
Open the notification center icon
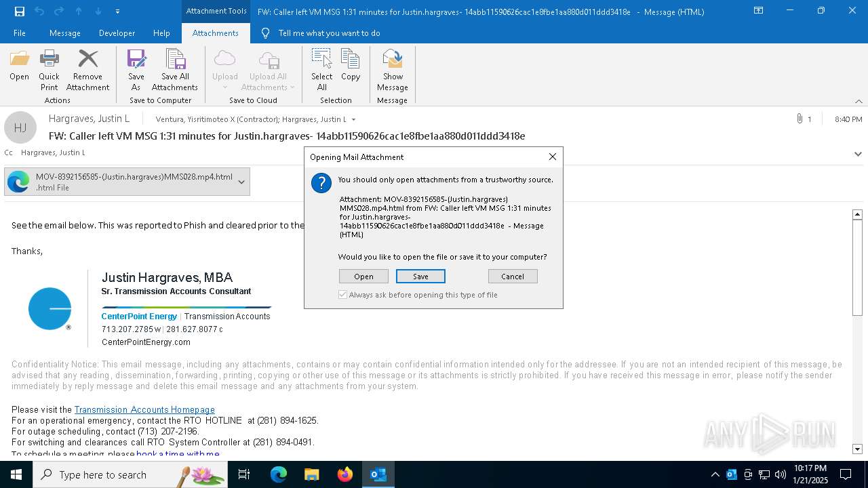point(846,474)
